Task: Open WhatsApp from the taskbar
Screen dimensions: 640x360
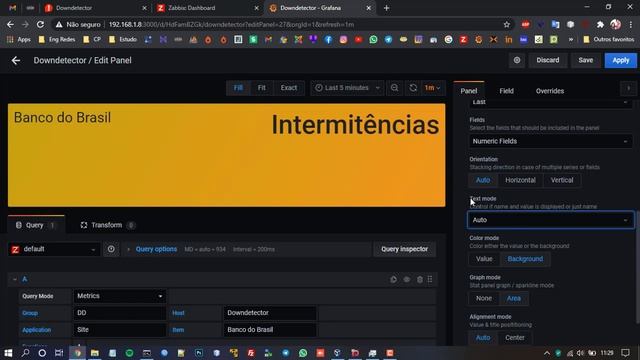Action: [303, 353]
